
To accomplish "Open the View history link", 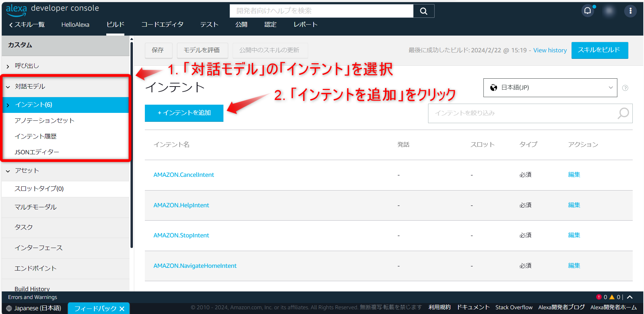I will point(550,50).
